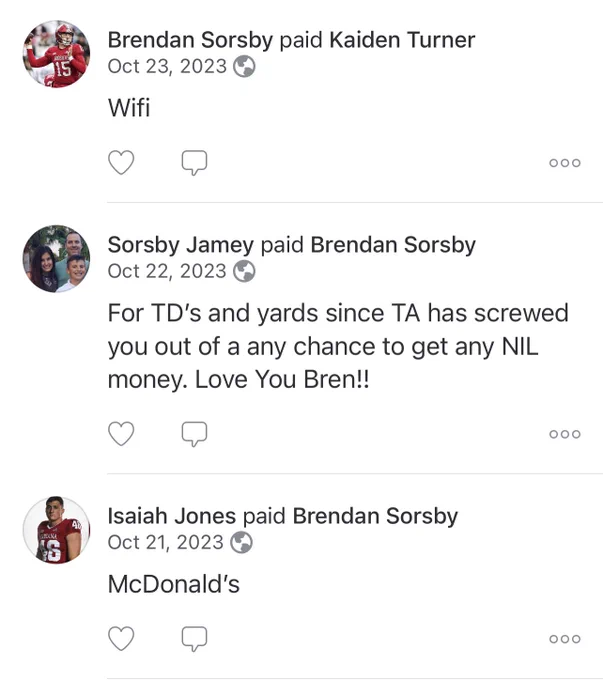This screenshot has height=680, width=603.
Task: Like the Wifi payment post
Action: coord(121,162)
